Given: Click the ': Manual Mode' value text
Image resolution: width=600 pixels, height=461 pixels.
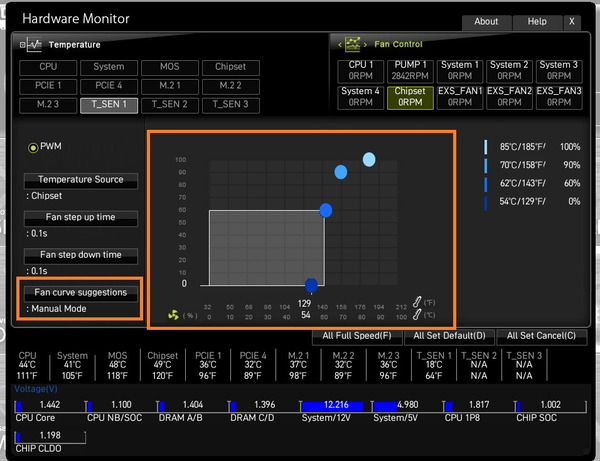Looking at the screenshot, I should [56, 309].
